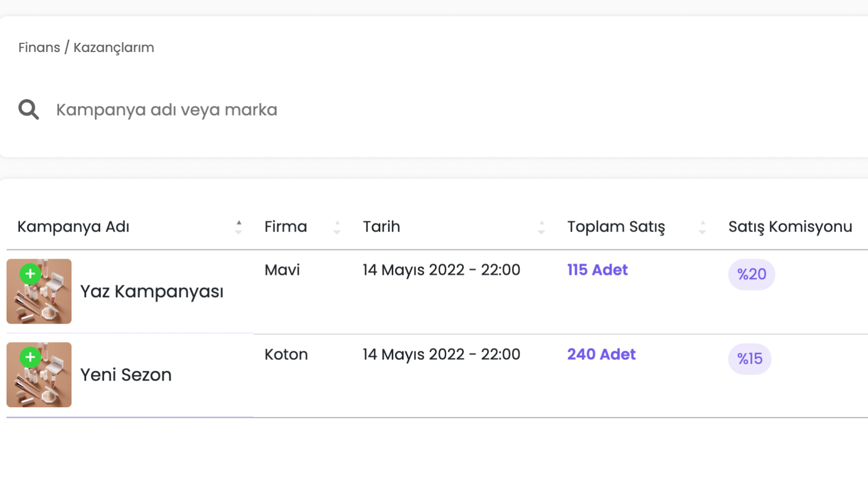Image resolution: width=868 pixels, height=488 pixels.
Task: Click the %15 commission badge
Action: [750, 359]
